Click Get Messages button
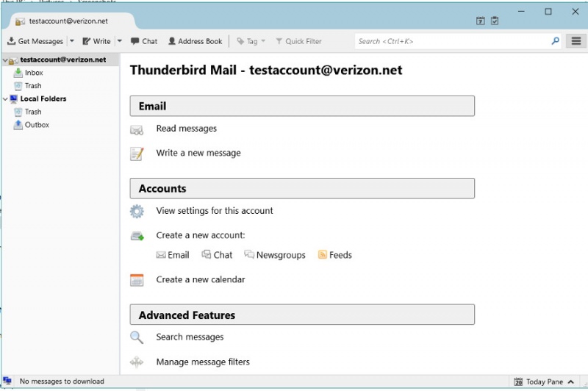Image resolution: width=588 pixels, height=391 pixels. tap(35, 41)
